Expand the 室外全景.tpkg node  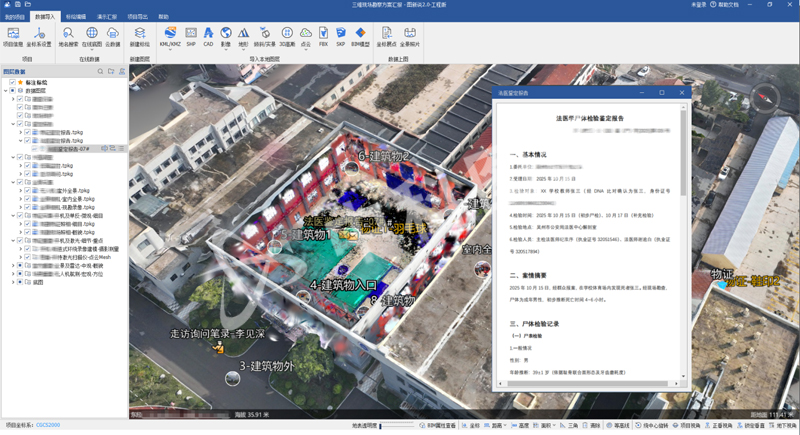click(20, 191)
